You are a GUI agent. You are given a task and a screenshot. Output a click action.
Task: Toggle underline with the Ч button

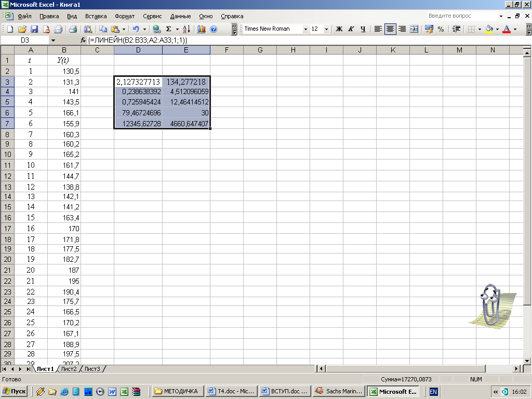(x=363, y=29)
